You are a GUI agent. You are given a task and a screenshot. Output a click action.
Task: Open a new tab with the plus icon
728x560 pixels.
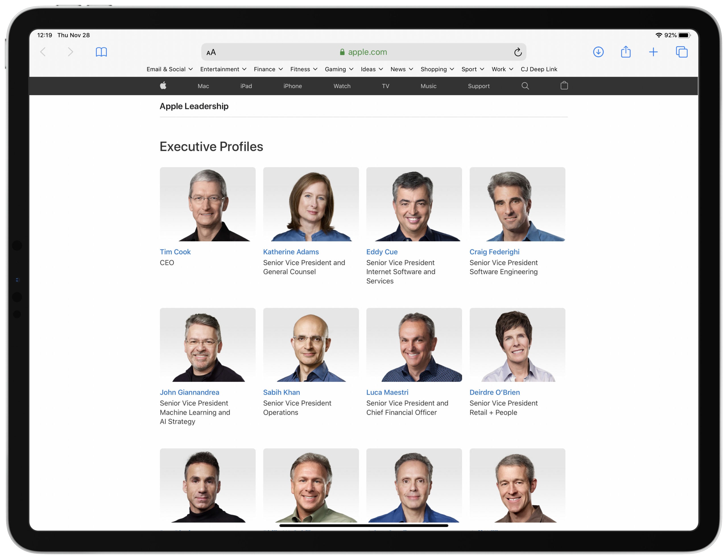point(653,52)
